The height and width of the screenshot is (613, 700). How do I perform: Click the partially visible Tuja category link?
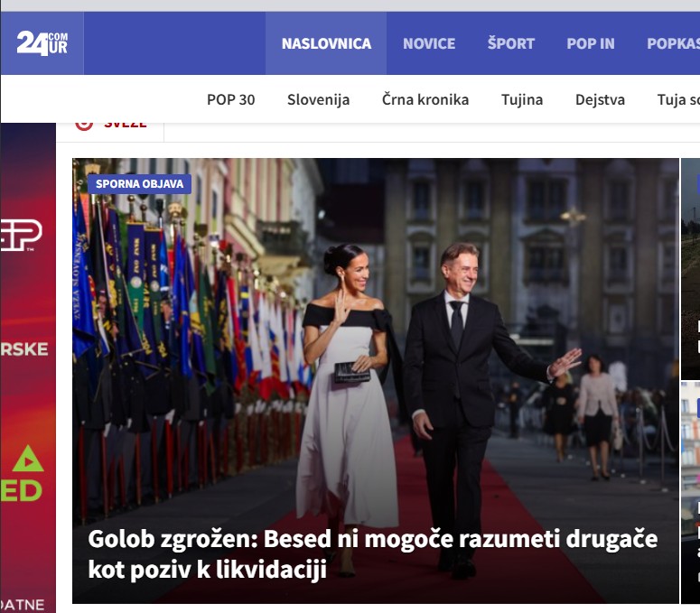[x=677, y=99]
